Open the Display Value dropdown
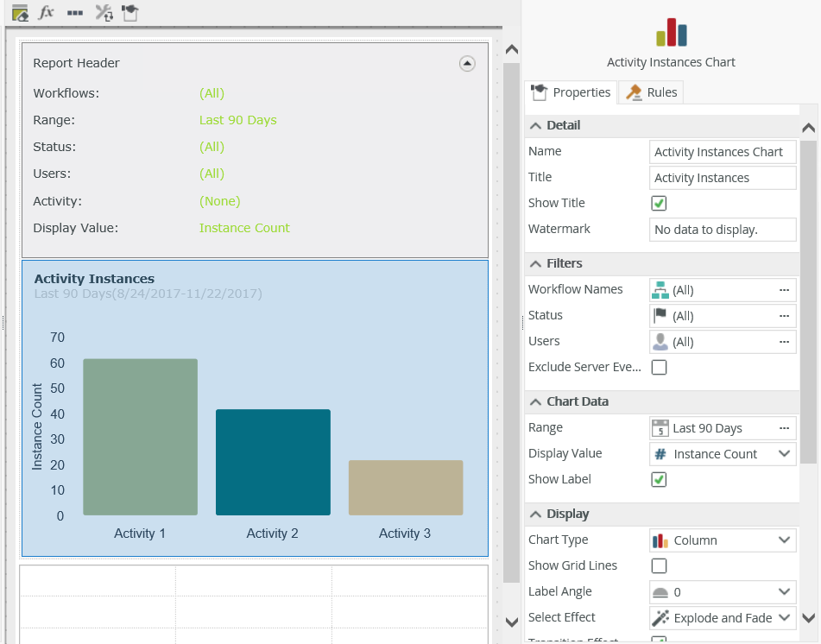The height and width of the screenshot is (644, 821). point(784,454)
